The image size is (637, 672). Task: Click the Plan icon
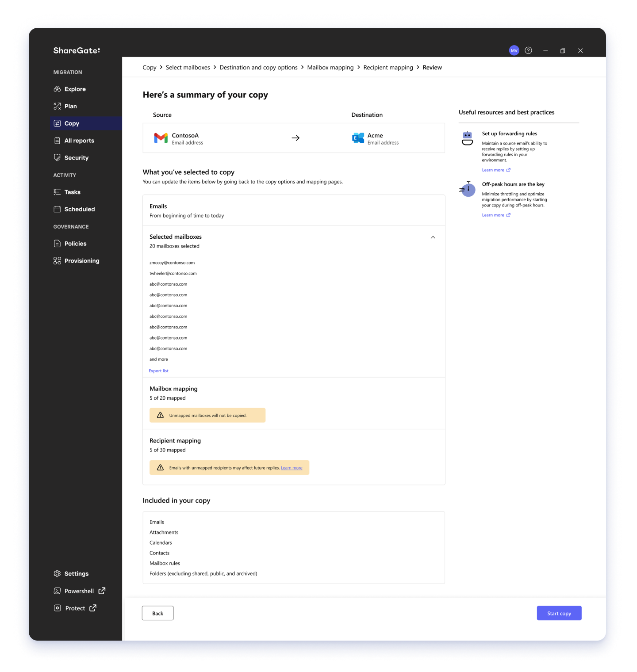pos(57,106)
